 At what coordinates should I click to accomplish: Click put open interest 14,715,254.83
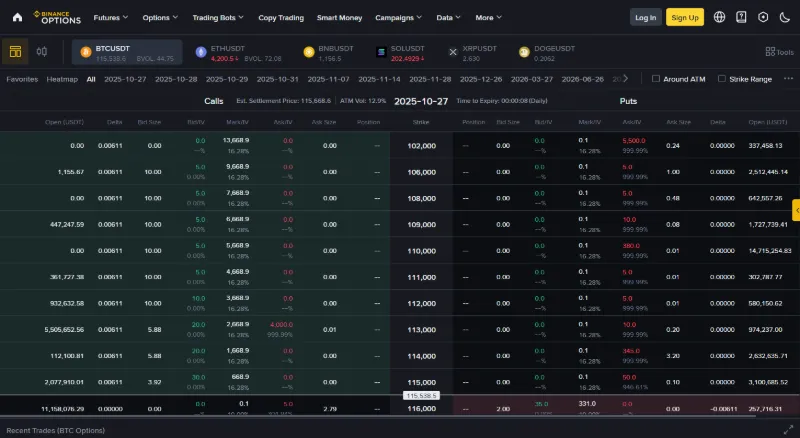point(770,251)
